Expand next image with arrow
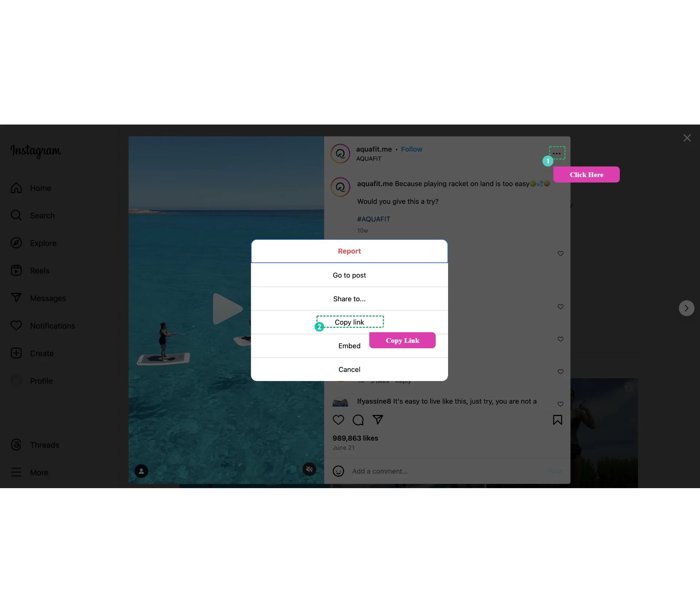 click(x=686, y=308)
